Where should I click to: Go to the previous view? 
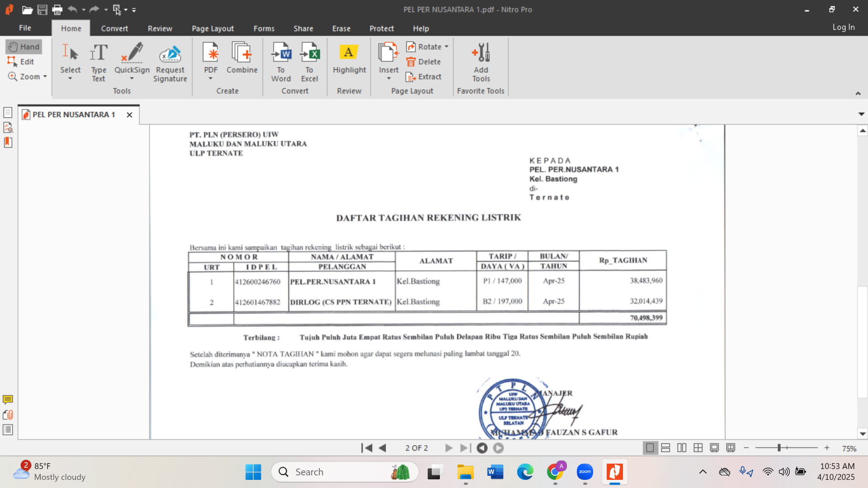[x=482, y=448]
